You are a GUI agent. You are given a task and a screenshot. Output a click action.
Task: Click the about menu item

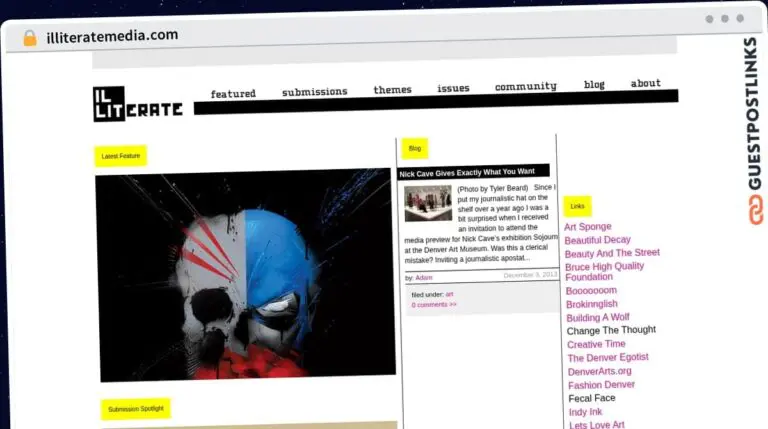point(645,84)
